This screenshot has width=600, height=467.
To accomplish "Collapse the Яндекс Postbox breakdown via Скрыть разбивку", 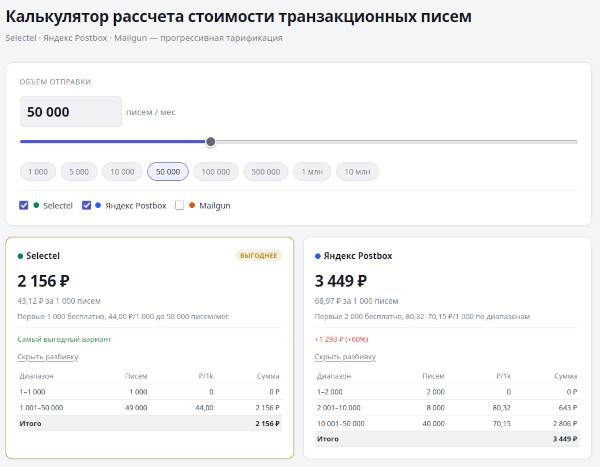I will coord(345,357).
